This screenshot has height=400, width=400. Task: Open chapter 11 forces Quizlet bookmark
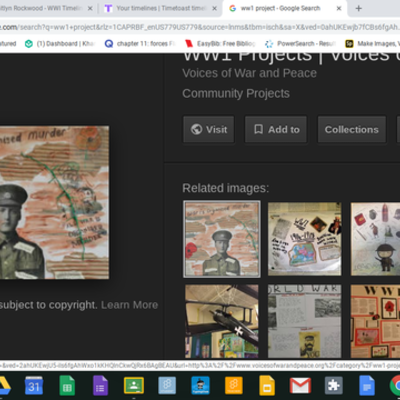[x=140, y=44]
